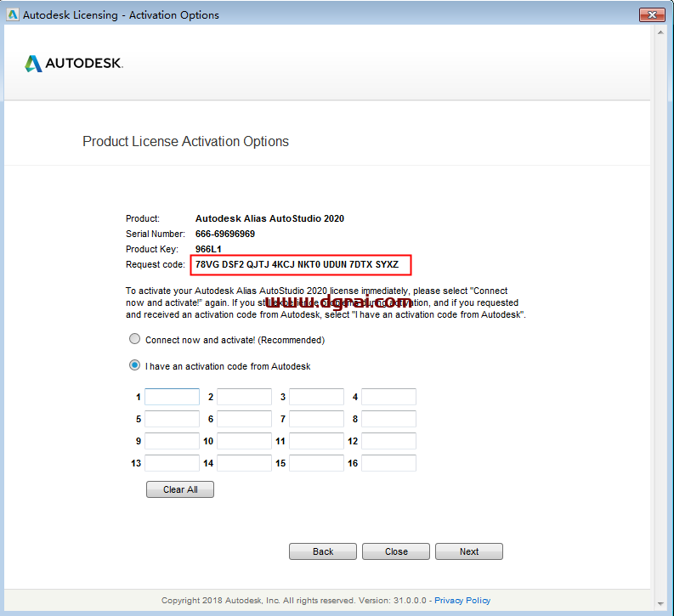674x616 pixels.
Task: Click activation code field 4
Action: pos(388,397)
